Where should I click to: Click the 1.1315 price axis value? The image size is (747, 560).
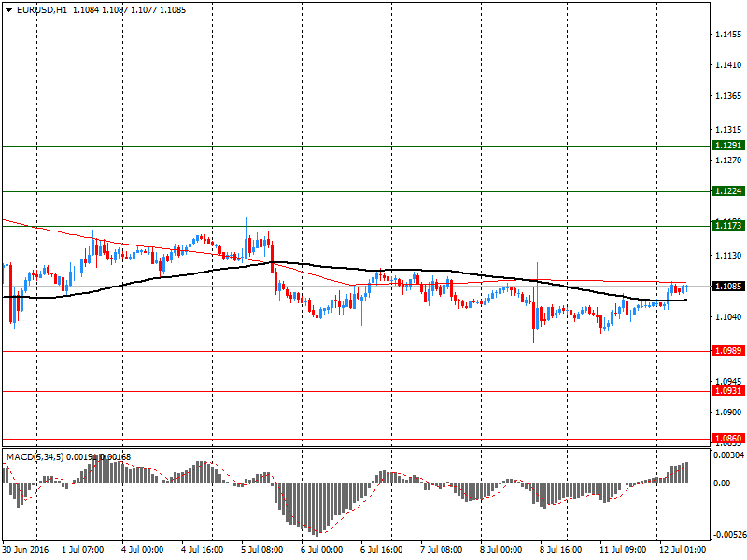coord(728,130)
